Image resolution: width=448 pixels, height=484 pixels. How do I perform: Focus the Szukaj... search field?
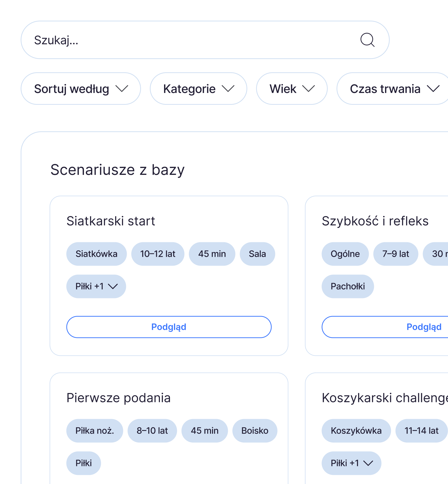205,40
